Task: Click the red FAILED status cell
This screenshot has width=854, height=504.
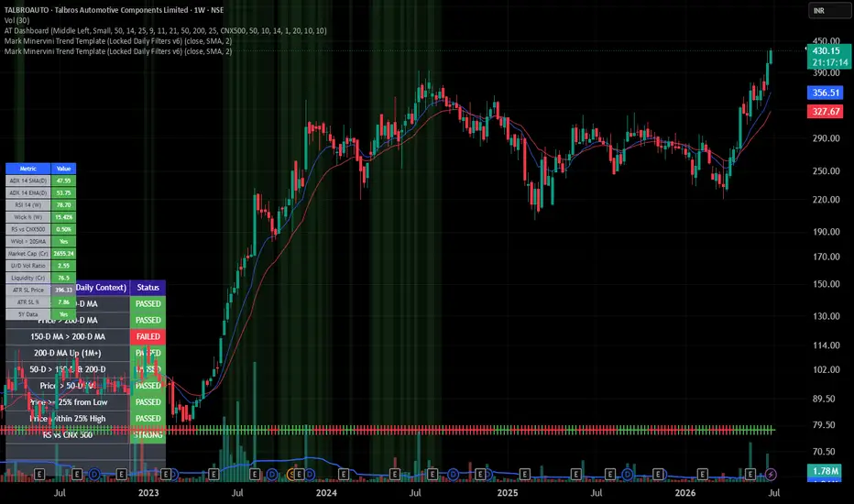Action: [148, 336]
